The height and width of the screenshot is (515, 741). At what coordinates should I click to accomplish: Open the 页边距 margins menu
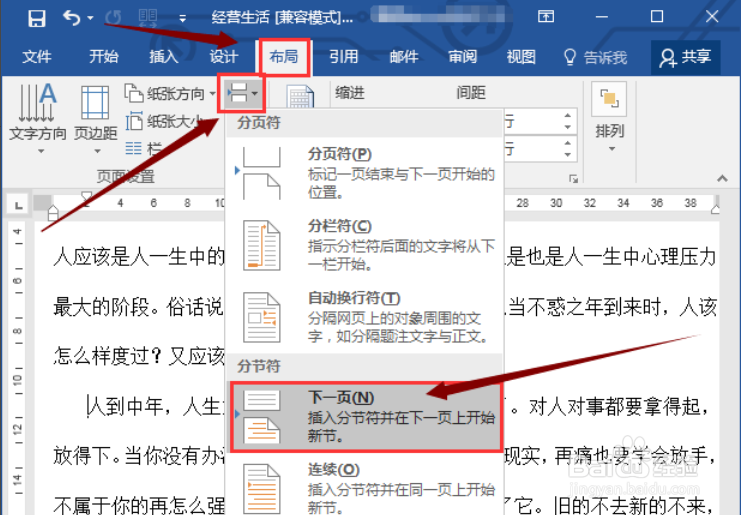[95, 118]
